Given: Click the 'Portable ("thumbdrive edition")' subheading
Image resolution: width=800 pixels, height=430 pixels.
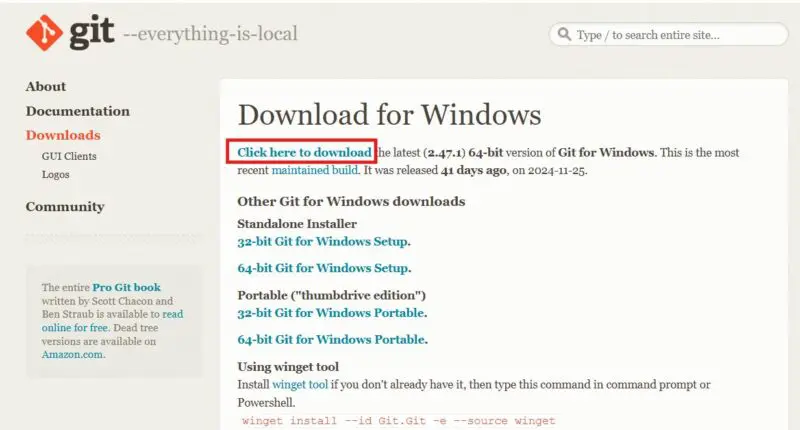Looking at the screenshot, I should click(x=332, y=295).
